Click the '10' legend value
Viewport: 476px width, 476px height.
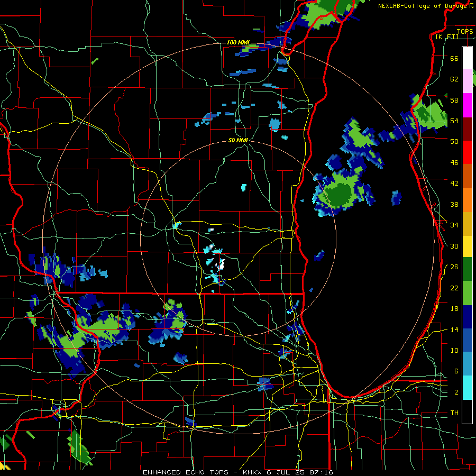coord(454,350)
